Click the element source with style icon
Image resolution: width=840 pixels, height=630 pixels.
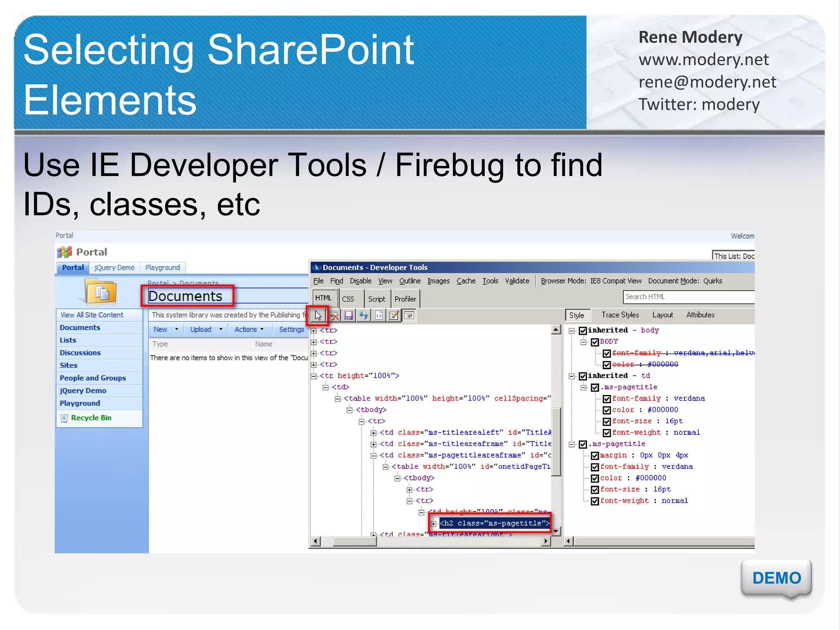pyautogui.click(x=379, y=315)
